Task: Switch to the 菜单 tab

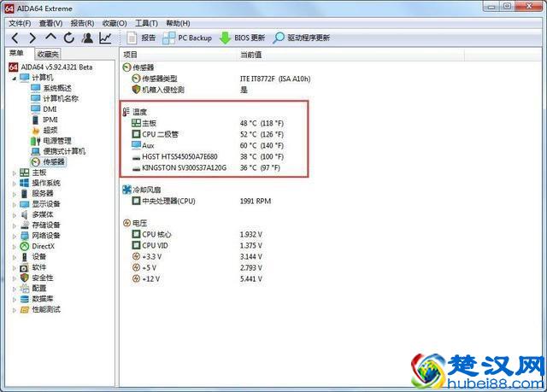Action: tap(16, 53)
